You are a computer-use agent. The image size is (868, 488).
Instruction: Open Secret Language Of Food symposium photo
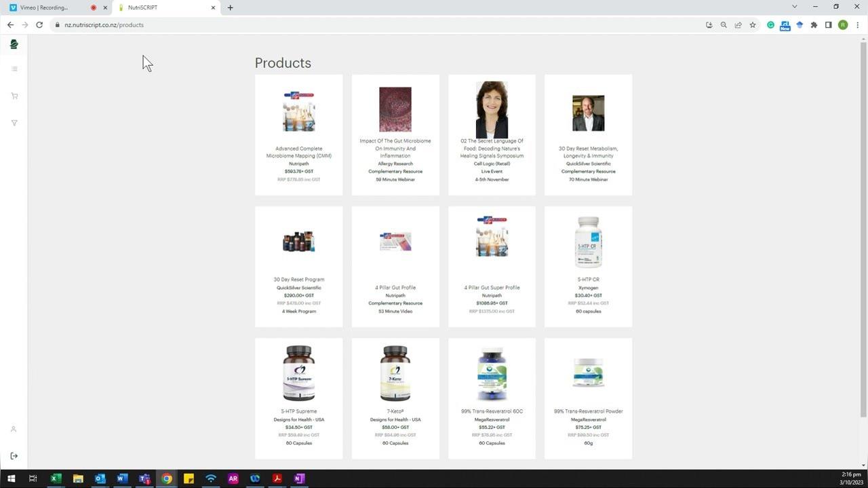coord(492,109)
